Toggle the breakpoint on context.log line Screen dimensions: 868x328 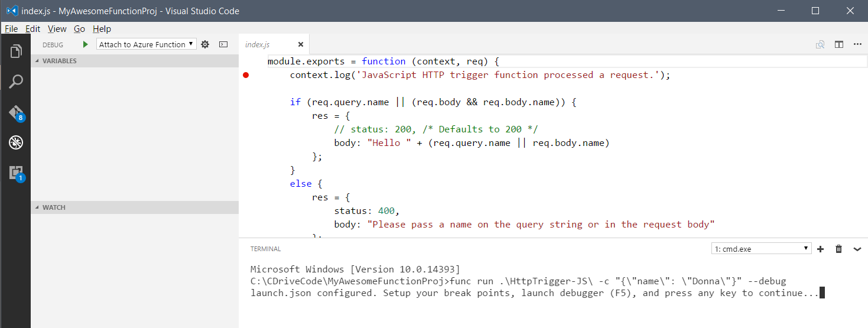coord(246,75)
